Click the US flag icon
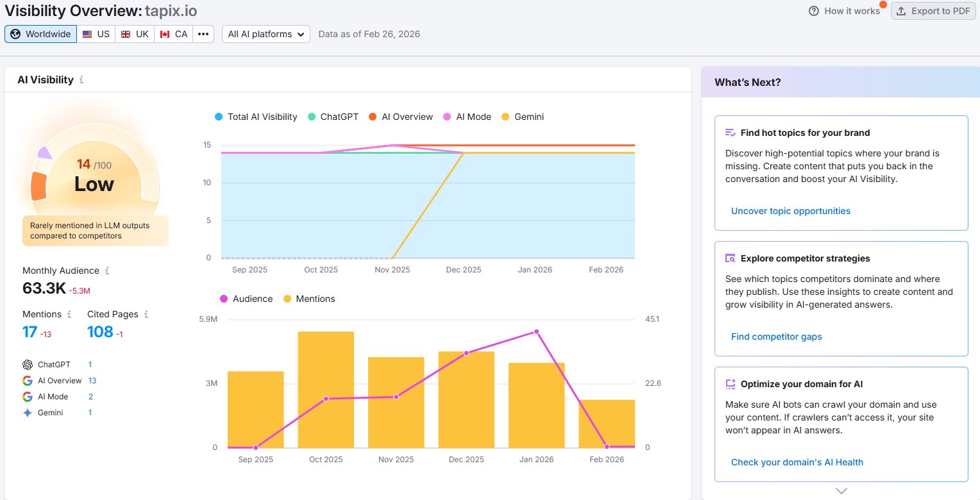Viewport: 980px width, 500px height. click(x=87, y=34)
